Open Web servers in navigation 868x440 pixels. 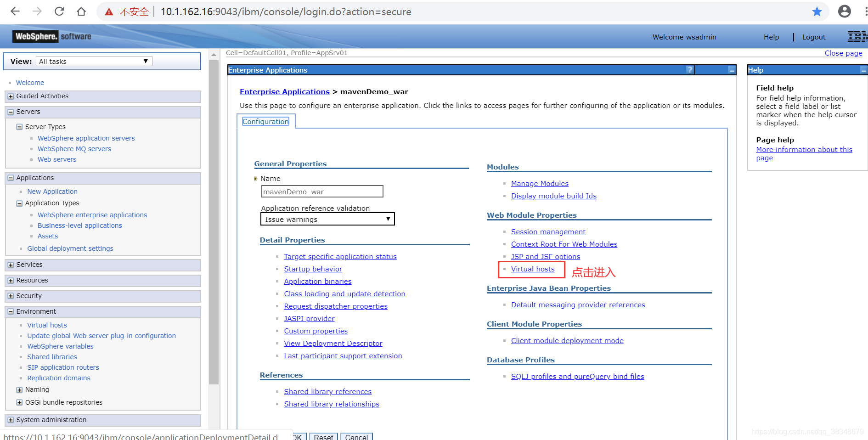tap(57, 159)
